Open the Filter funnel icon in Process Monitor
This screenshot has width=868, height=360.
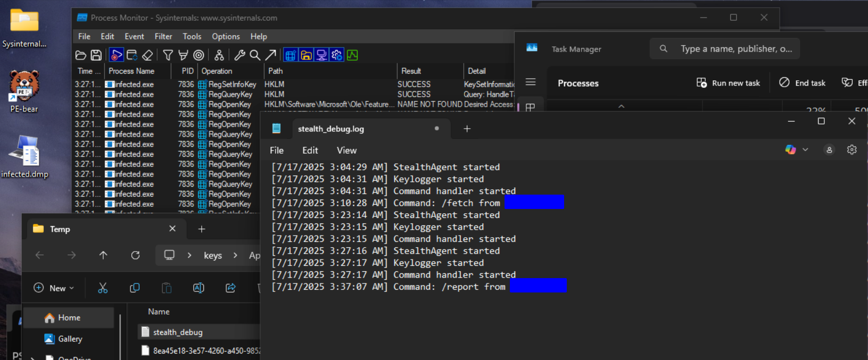coord(168,55)
